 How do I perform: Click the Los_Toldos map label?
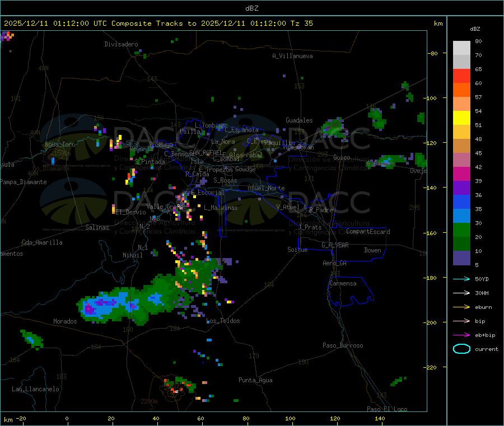tap(223, 321)
